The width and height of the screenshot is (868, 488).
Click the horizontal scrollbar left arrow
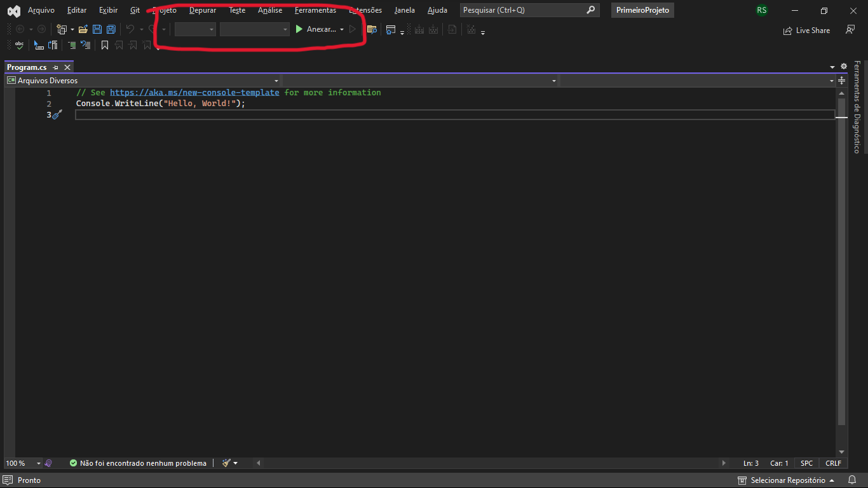coord(259,463)
